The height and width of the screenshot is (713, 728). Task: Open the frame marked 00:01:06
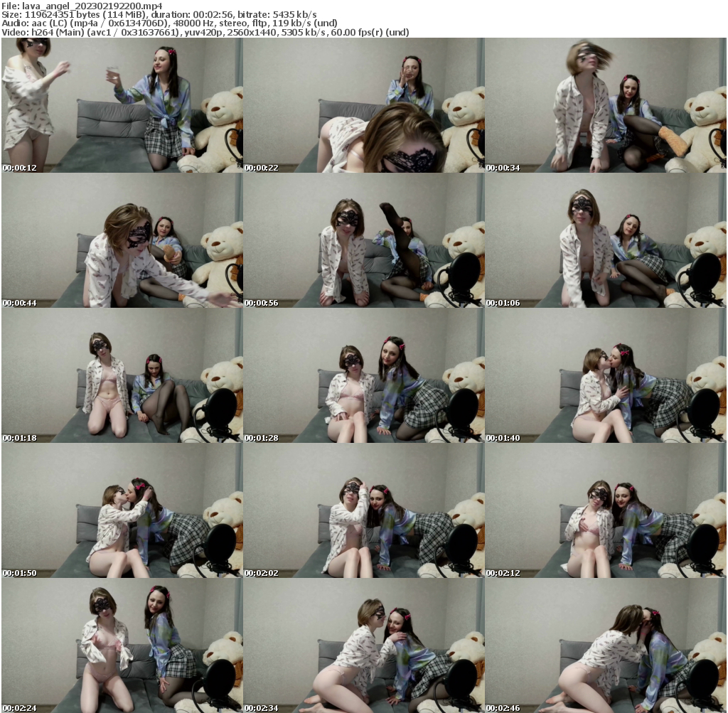click(605, 240)
